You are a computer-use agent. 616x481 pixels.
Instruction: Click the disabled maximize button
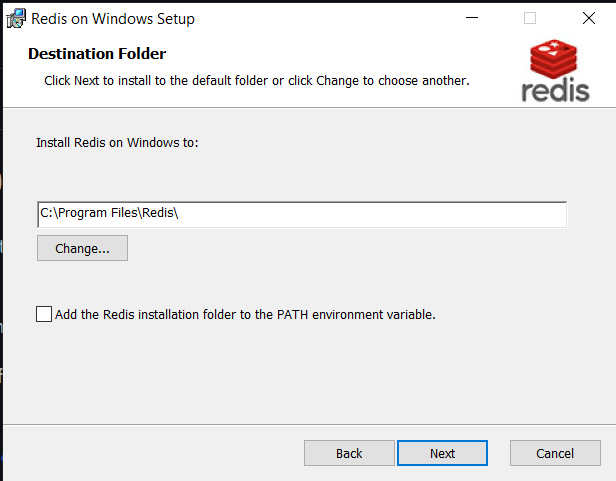(x=530, y=18)
